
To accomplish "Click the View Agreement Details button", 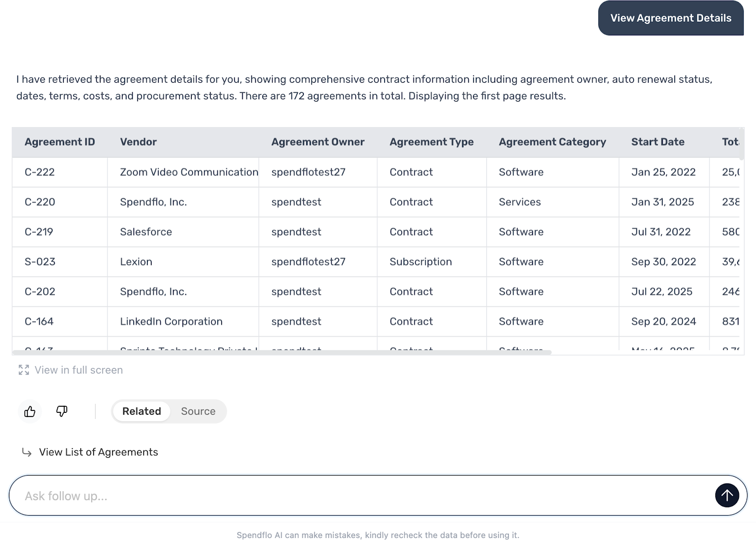I will point(671,18).
